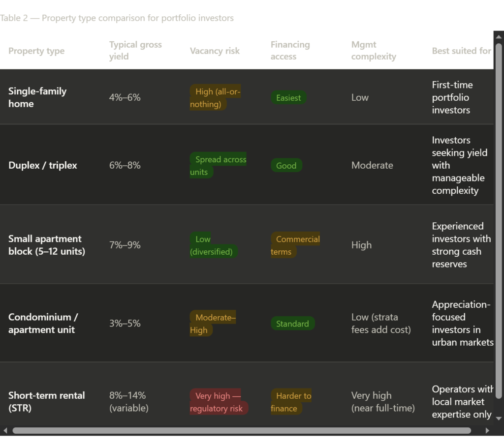Select the Vacancy risk column header
The width and height of the screenshot is (504, 447).
(x=215, y=51)
